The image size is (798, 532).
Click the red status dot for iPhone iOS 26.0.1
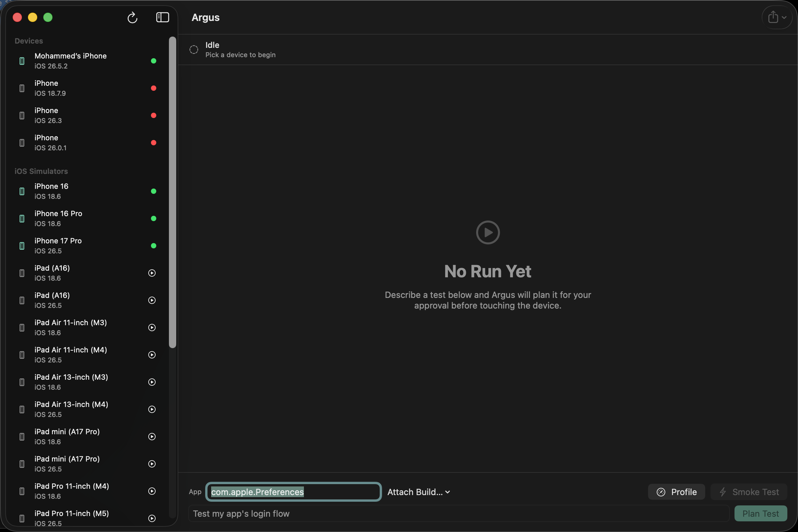(x=154, y=143)
